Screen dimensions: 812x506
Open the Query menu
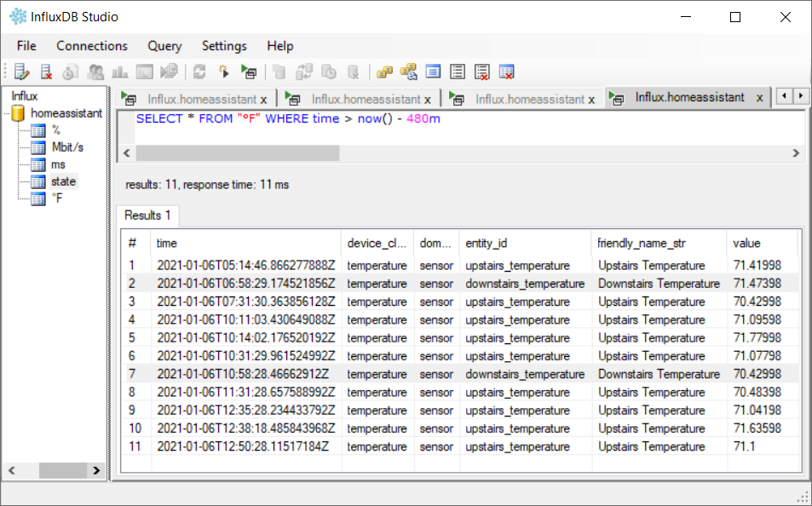164,46
